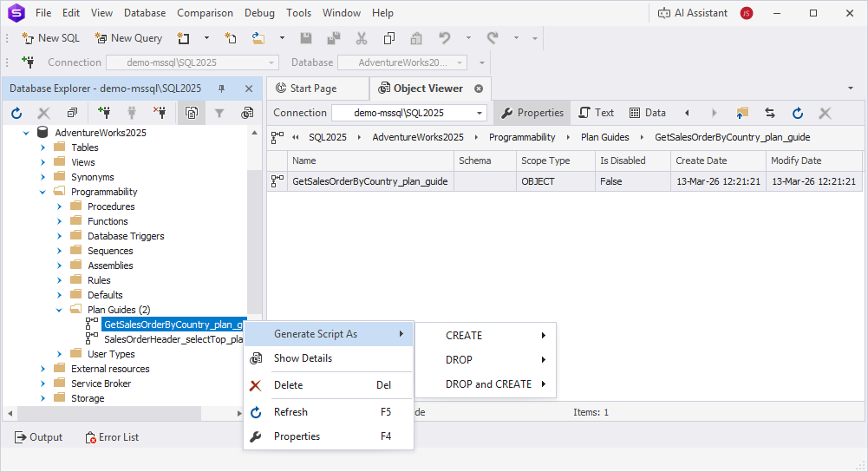Click the Properties view button in Object Viewer
The height and width of the screenshot is (472, 868).
click(532, 113)
